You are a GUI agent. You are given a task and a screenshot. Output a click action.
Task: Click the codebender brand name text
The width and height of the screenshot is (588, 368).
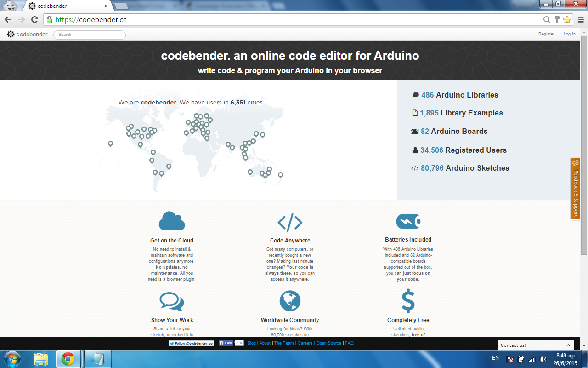(32, 34)
